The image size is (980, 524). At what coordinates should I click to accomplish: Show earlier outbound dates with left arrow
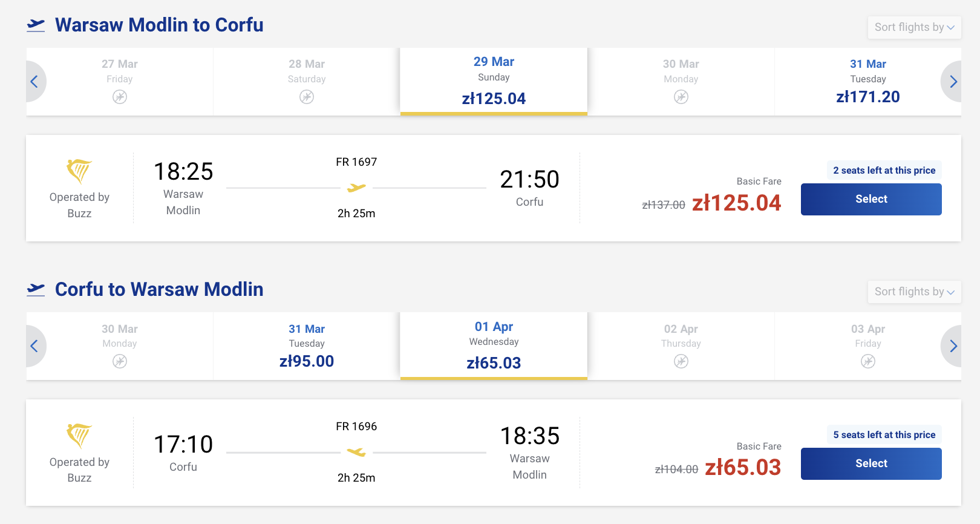[x=34, y=82]
